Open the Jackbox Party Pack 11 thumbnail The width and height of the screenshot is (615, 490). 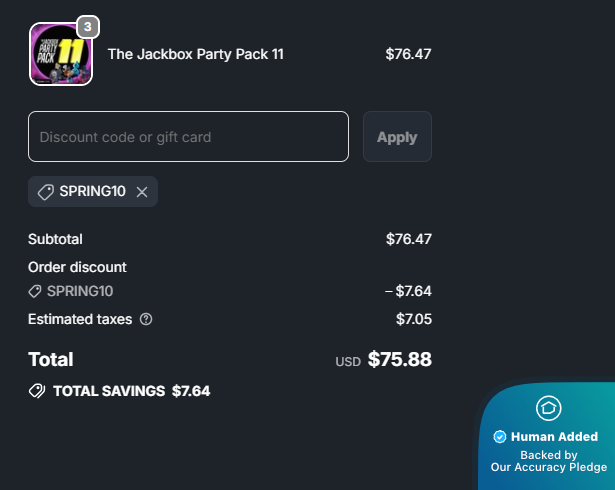(x=60, y=55)
